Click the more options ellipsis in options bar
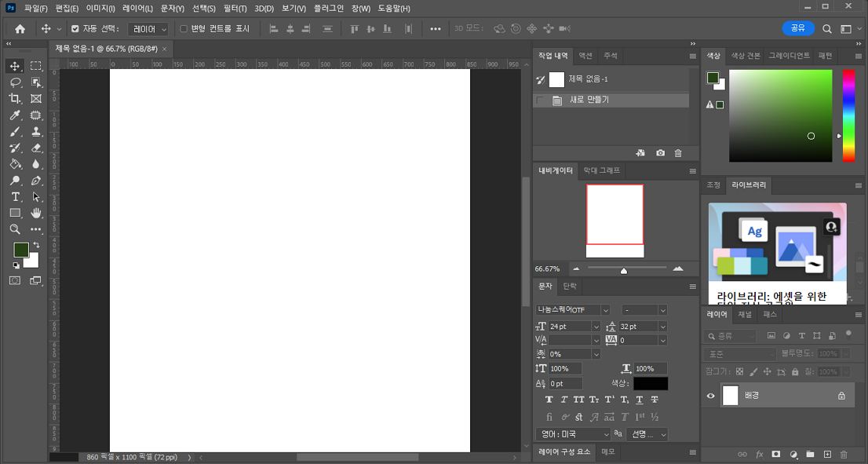This screenshot has width=868, height=464. coord(435,29)
